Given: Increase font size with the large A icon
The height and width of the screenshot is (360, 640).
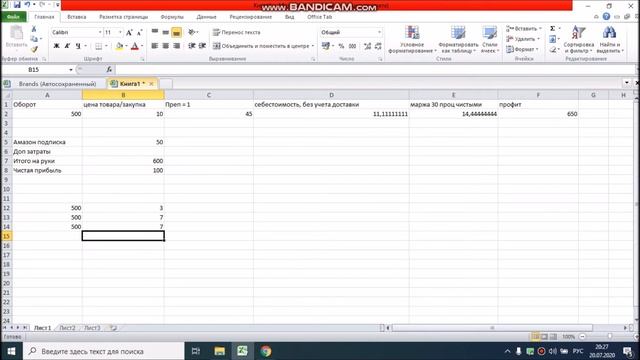Looking at the screenshot, I should [129, 32].
